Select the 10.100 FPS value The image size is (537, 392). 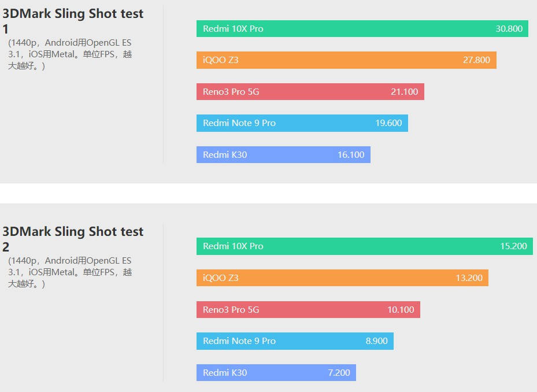(x=401, y=309)
